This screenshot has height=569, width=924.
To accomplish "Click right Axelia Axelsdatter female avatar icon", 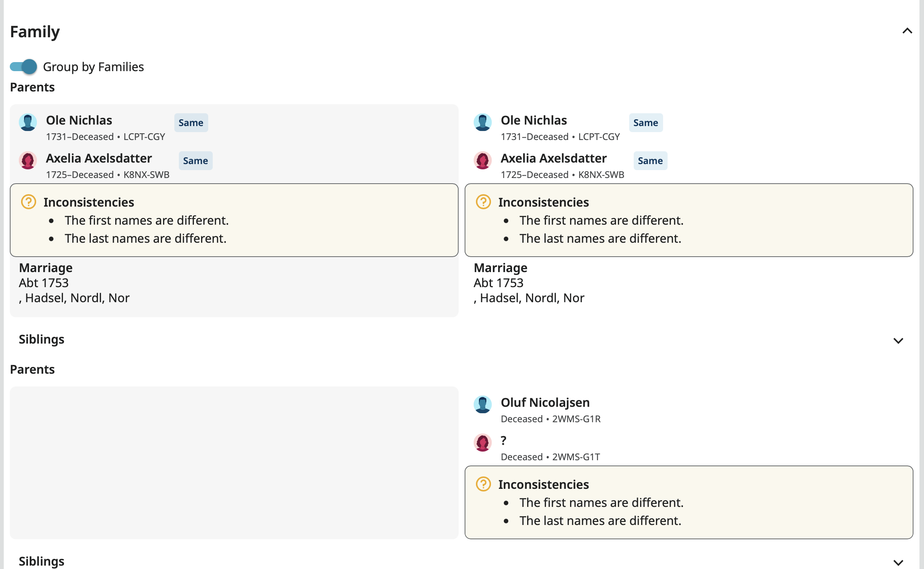I will tap(482, 160).
